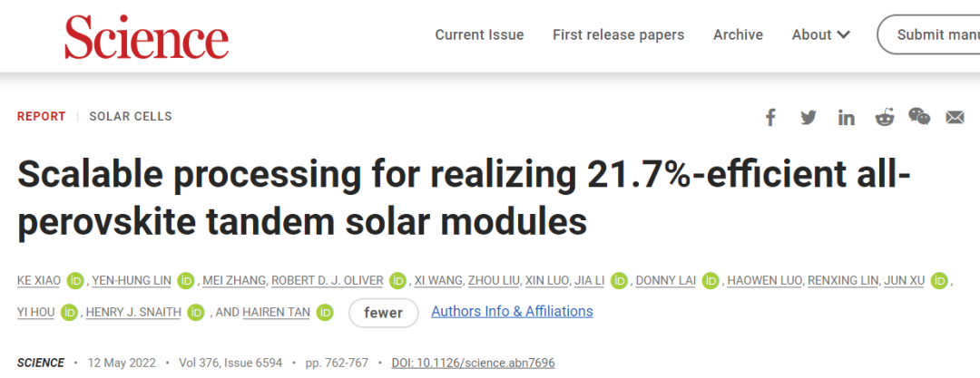
Task: Expand the About dropdown menu
Action: pyautogui.click(x=820, y=34)
